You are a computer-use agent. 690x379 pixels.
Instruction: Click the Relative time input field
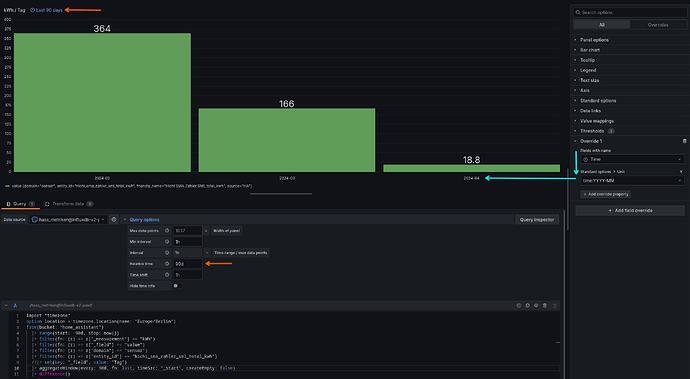[187, 264]
